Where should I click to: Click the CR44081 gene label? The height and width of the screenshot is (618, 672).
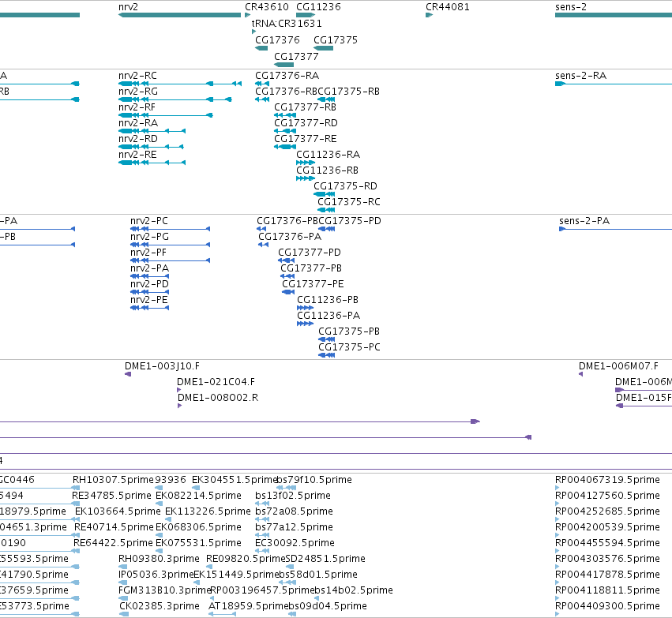tap(448, 7)
